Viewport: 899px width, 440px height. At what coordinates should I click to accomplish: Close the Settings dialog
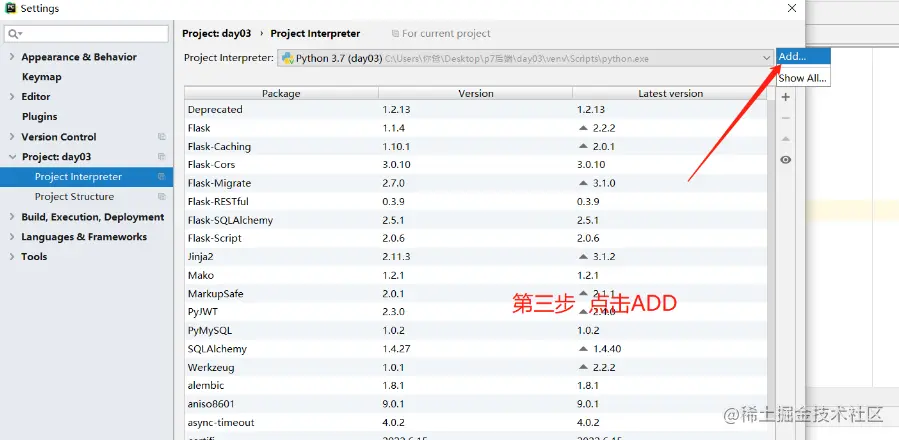click(792, 8)
